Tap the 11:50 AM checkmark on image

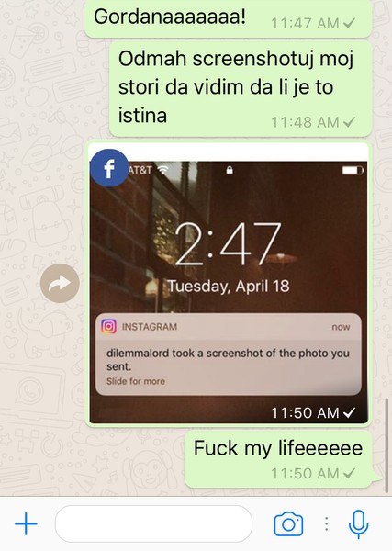point(350,412)
